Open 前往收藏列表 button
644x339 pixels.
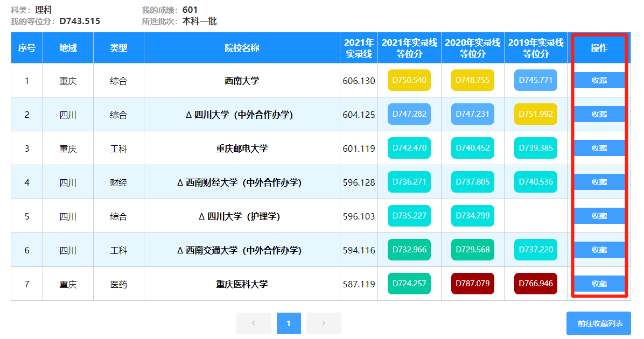[598, 323]
